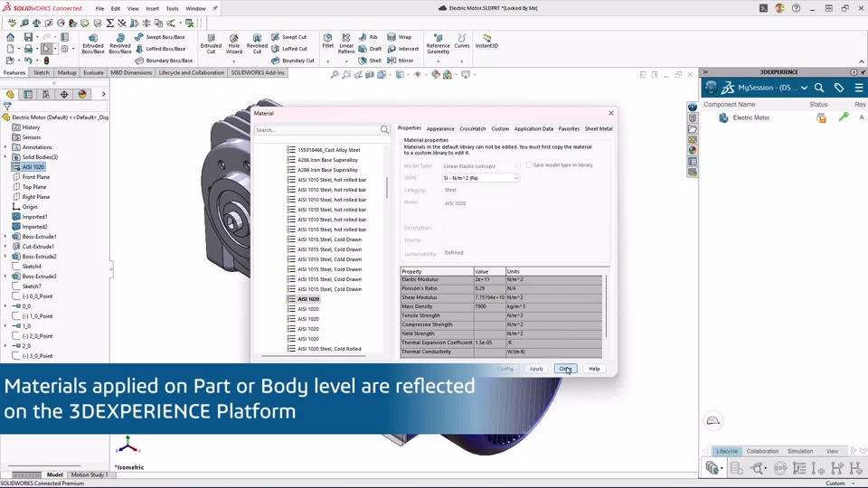
Task: Expand the Annotations tree node
Action: click(x=5, y=147)
